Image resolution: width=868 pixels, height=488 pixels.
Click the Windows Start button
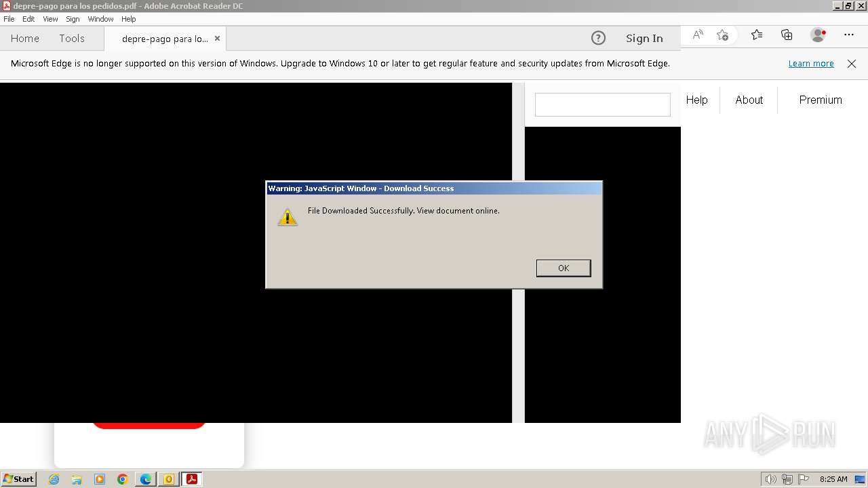(x=18, y=479)
